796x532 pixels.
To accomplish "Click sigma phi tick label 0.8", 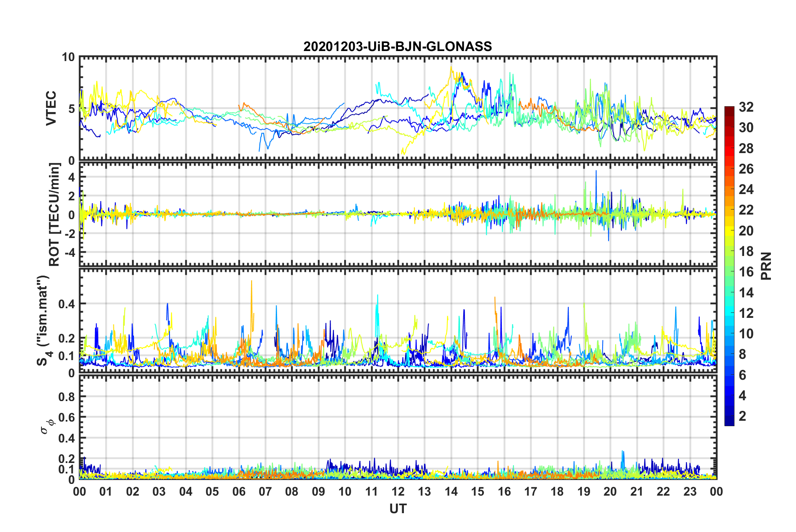I will (x=67, y=396).
